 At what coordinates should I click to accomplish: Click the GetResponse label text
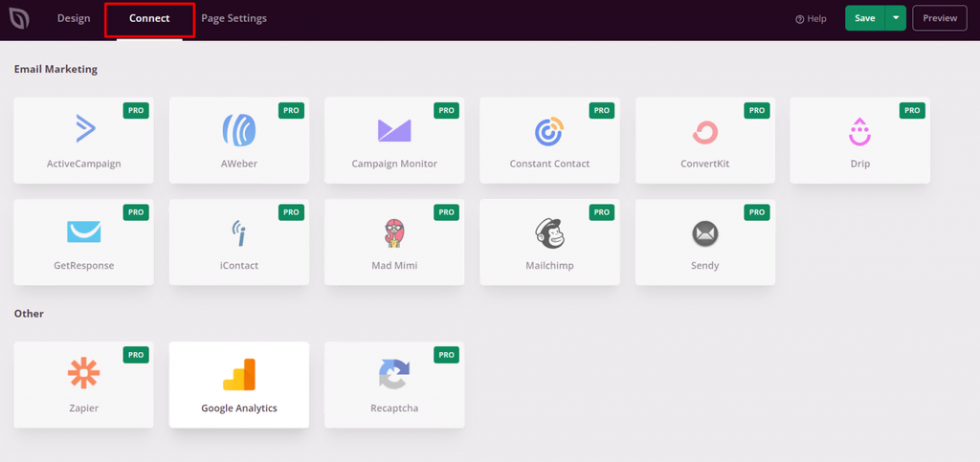click(x=84, y=265)
